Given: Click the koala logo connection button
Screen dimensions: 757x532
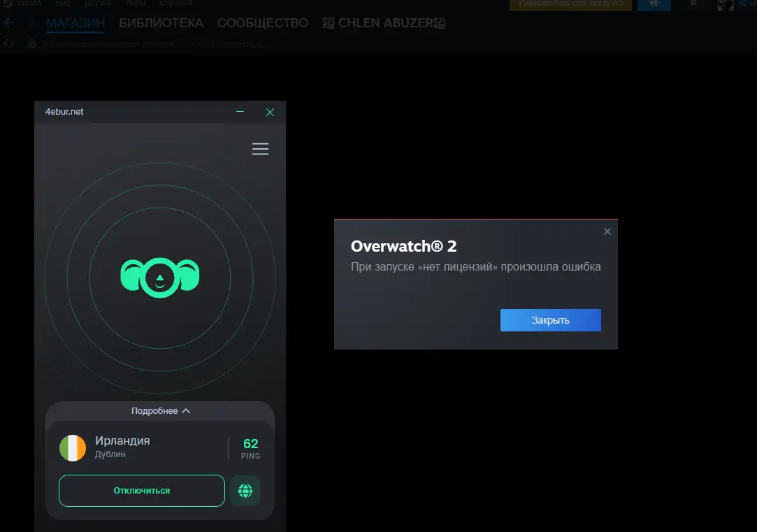Looking at the screenshot, I should 160,278.
